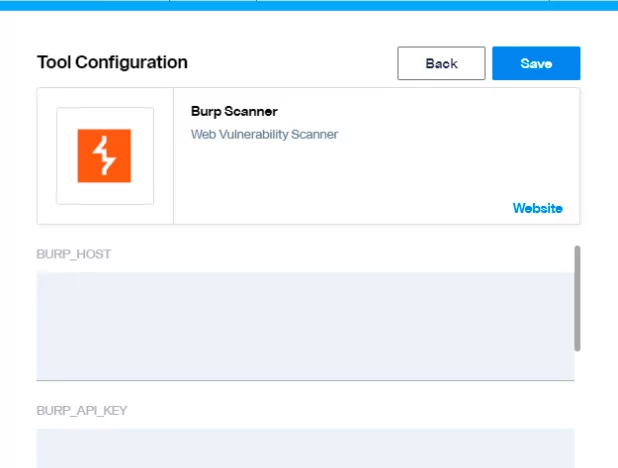The width and height of the screenshot is (618, 468).
Task: Click the Tool Configuration heading
Action: 112,62
